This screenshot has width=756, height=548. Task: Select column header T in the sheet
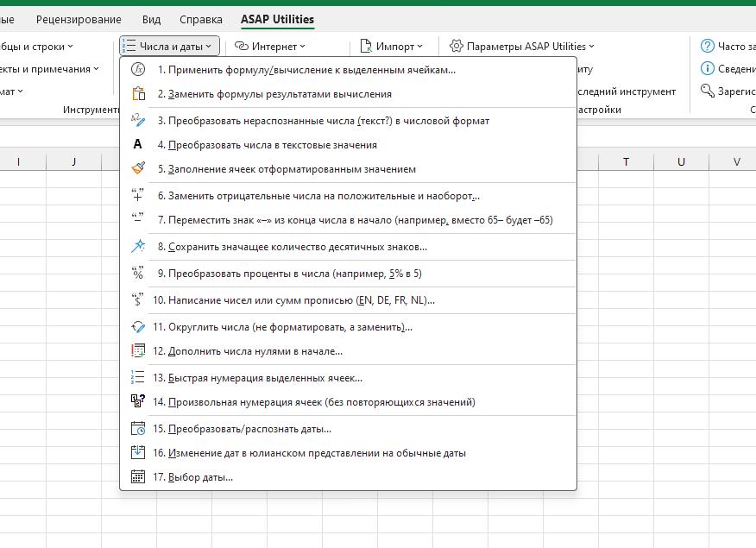point(626,161)
